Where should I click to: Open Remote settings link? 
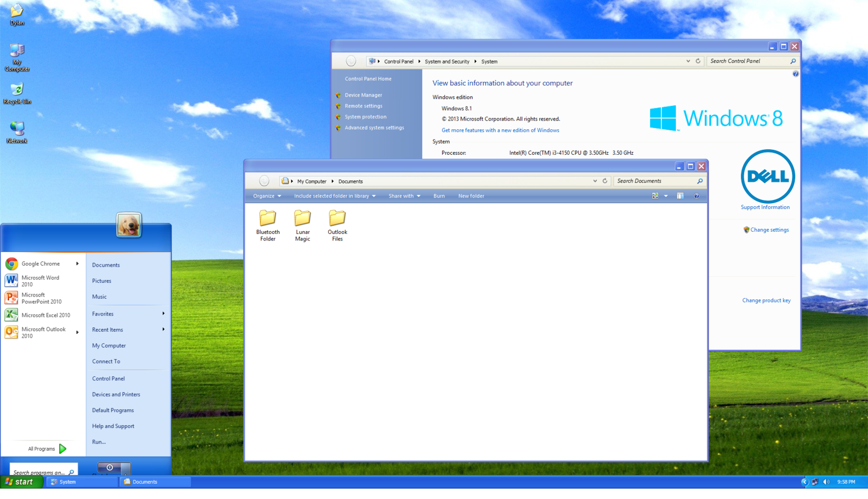pos(363,106)
